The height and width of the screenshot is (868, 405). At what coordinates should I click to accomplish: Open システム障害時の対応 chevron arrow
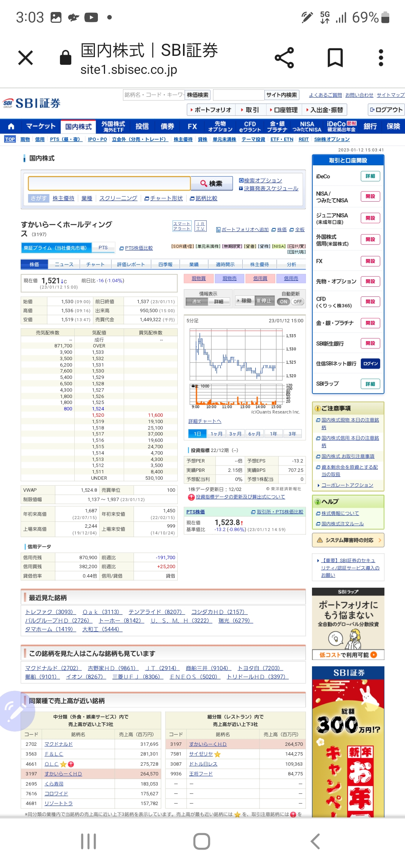pos(380,540)
